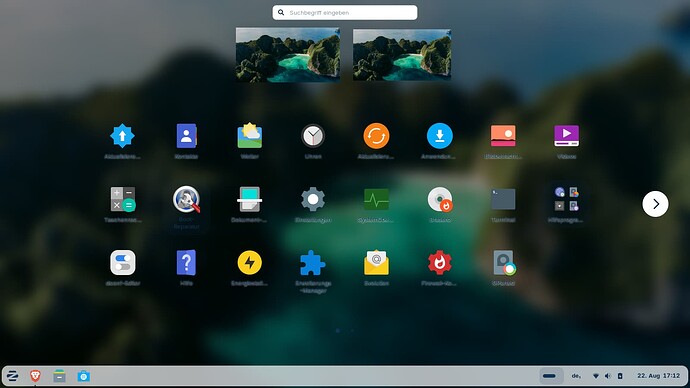This screenshot has height=388, width=690.
Task: Open the Firewall-Konfiguration app
Action: [x=440, y=263]
